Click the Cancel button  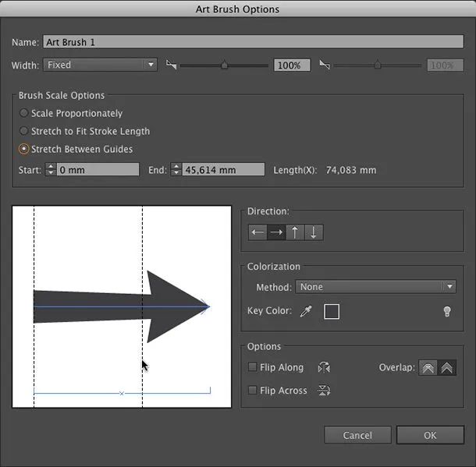tap(357, 436)
